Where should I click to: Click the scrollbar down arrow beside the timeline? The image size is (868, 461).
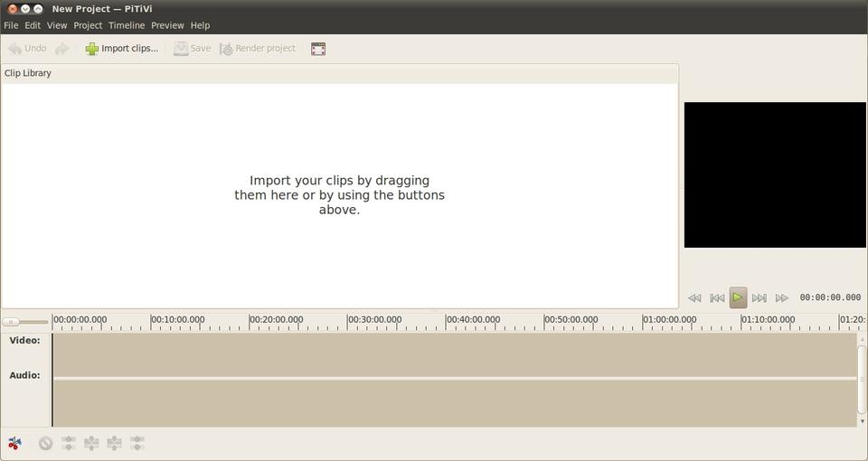pyautogui.click(x=862, y=421)
